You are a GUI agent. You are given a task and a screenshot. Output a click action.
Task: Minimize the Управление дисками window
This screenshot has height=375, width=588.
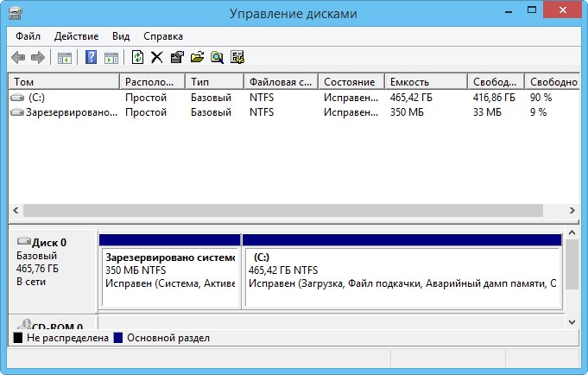point(509,11)
